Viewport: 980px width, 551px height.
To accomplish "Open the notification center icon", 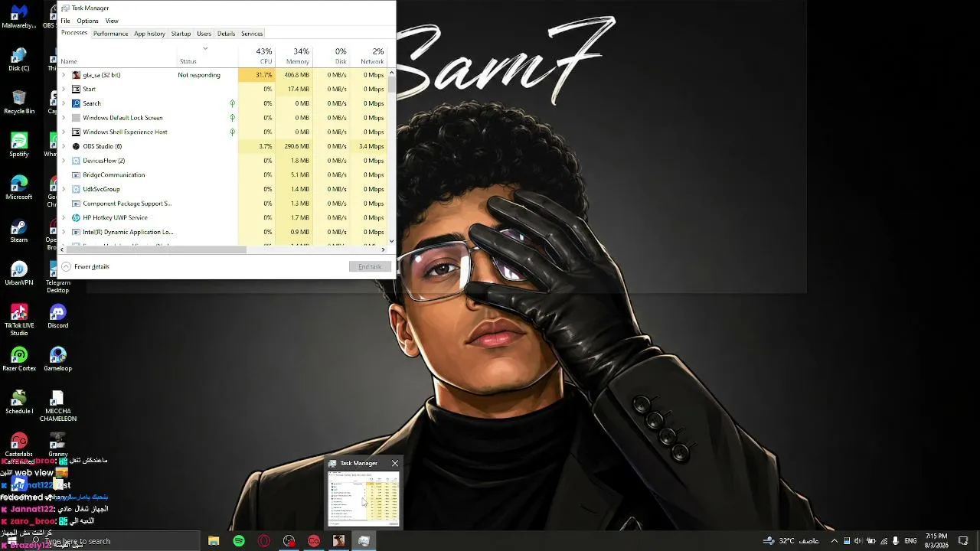I will [963, 541].
